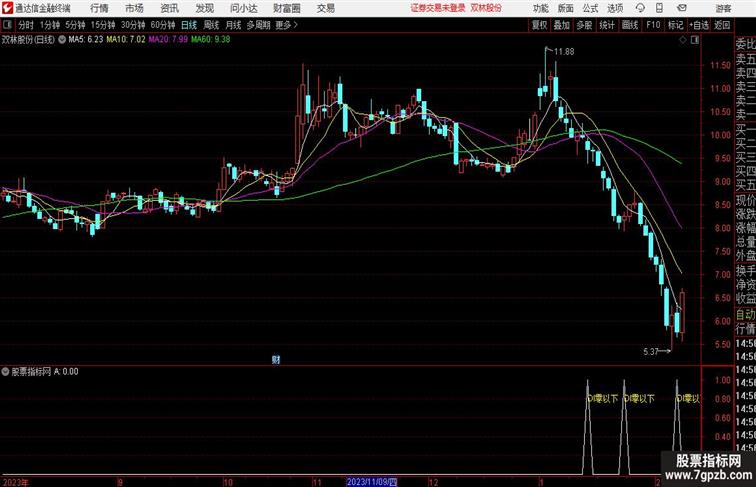Screen dimensions: 756x487
Task: Click the 股票指标网 A: 0.00 indicator label
Action: tap(45, 372)
